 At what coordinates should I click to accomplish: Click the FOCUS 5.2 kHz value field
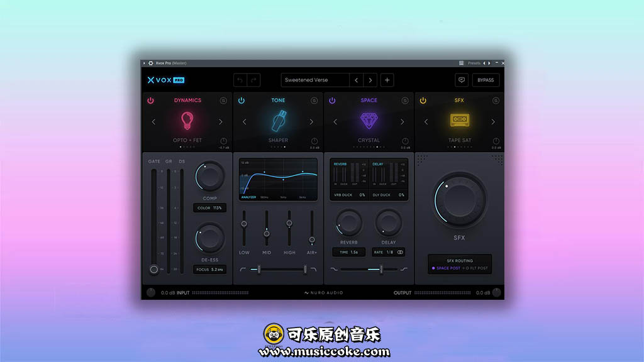pyautogui.click(x=209, y=270)
